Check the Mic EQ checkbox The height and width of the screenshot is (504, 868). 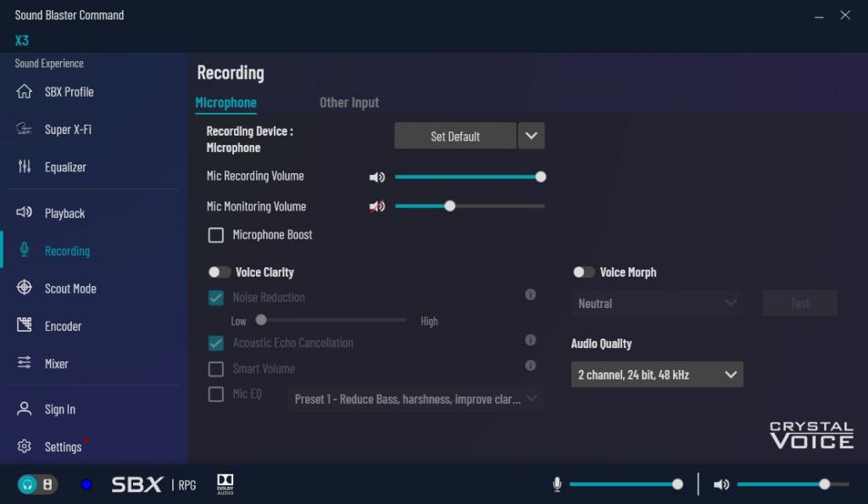point(216,395)
